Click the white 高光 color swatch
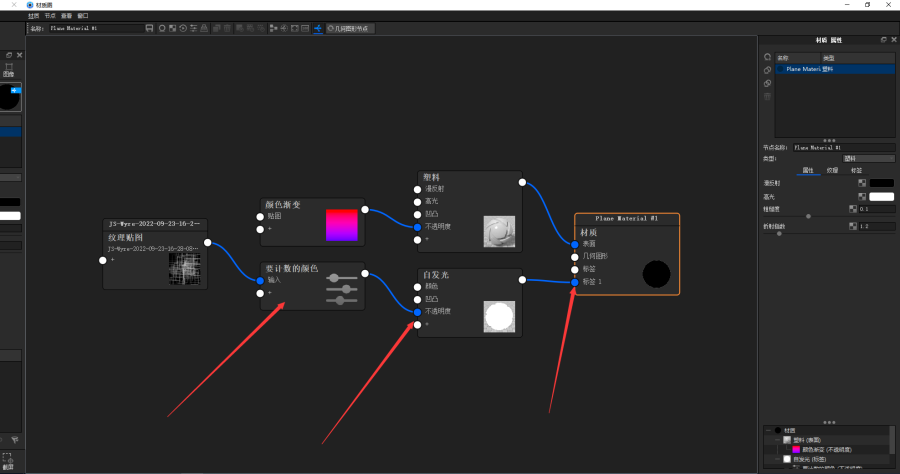This screenshot has width=900, height=474. pyautogui.click(x=881, y=196)
